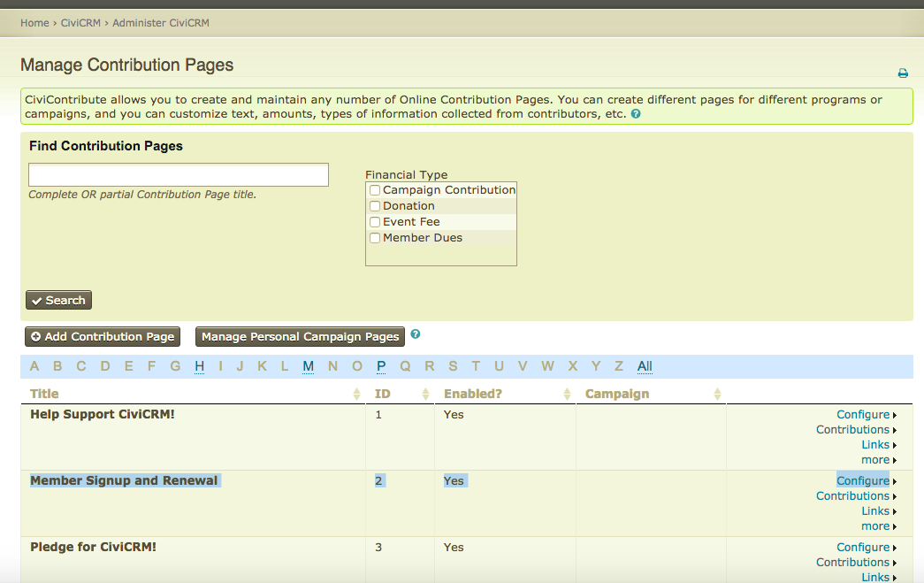Image resolution: width=924 pixels, height=583 pixels.
Task: Click the Search button
Action: pyautogui.click(x=59, y=300)
